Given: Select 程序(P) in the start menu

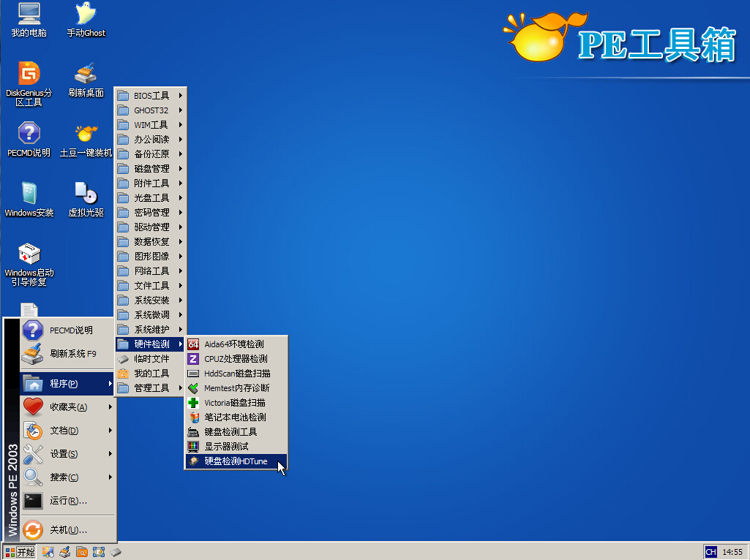Looking at the screenshot, I should tap(67, 384).
